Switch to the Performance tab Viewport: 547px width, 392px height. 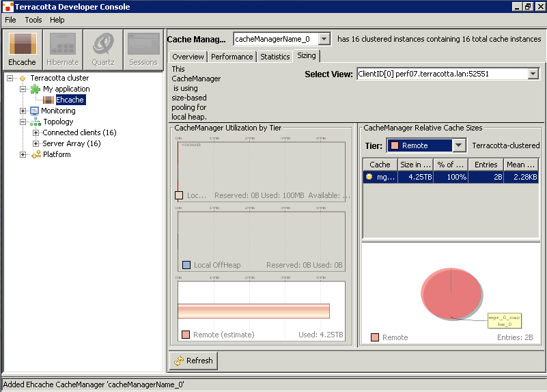click(x=232, y=57)
